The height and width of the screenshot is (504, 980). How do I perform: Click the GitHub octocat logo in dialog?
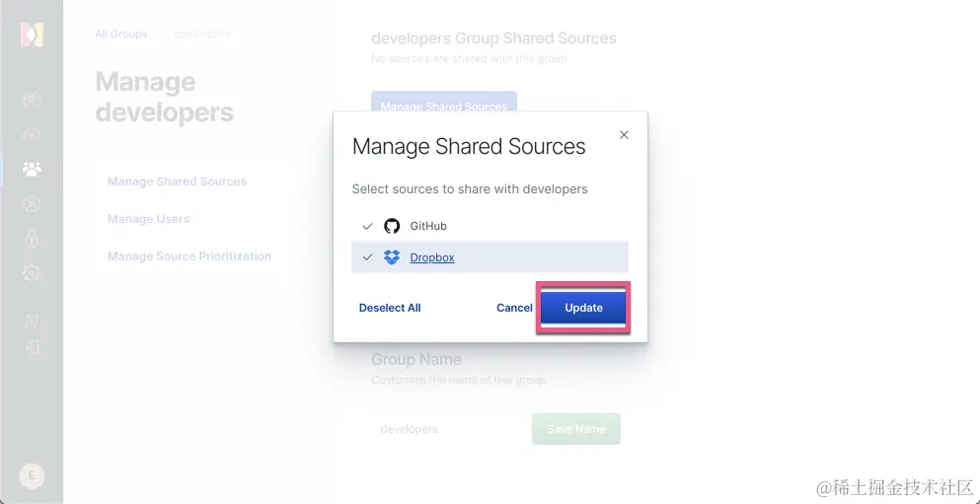click(x=392, y=226)
